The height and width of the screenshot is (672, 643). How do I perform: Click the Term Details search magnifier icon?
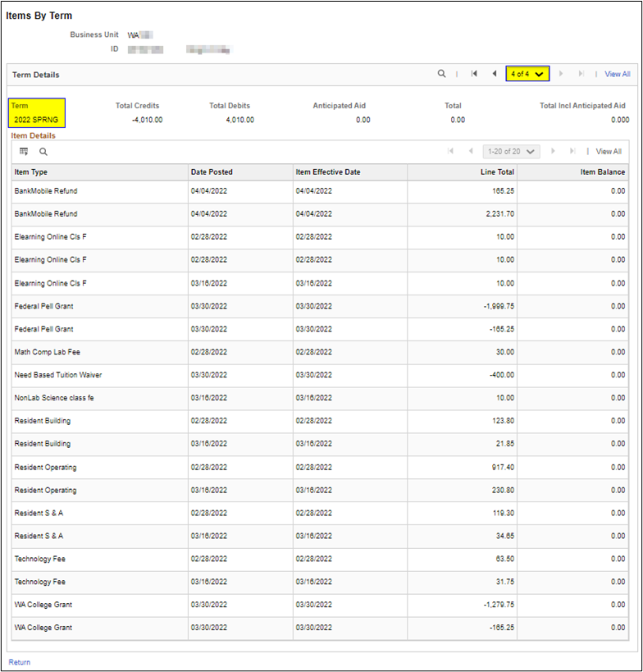[441, 74]
